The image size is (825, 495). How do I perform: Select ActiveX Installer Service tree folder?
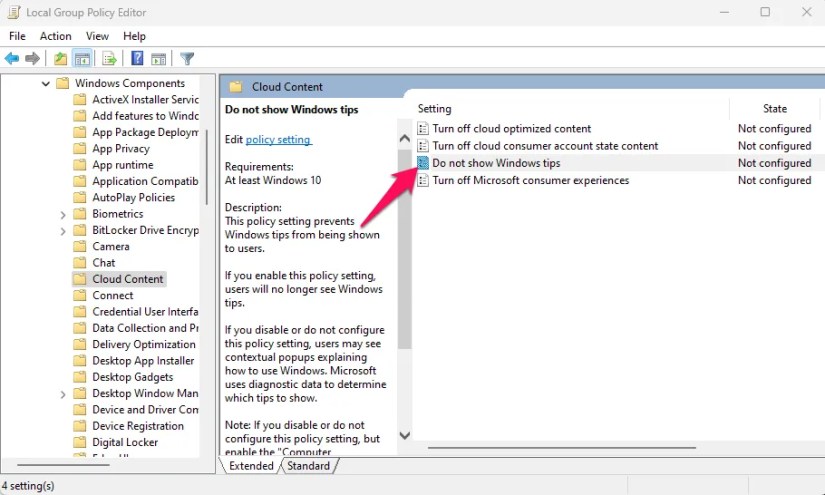pyautogui.click(x=145, y=99)
